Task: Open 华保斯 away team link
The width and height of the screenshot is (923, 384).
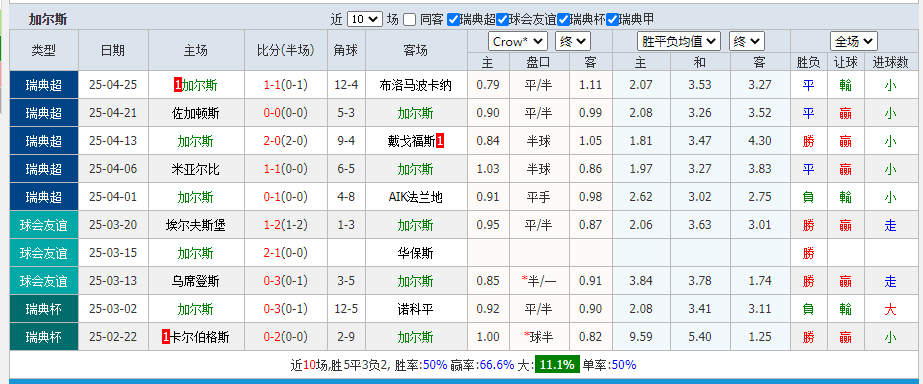Action: [416, 253]
